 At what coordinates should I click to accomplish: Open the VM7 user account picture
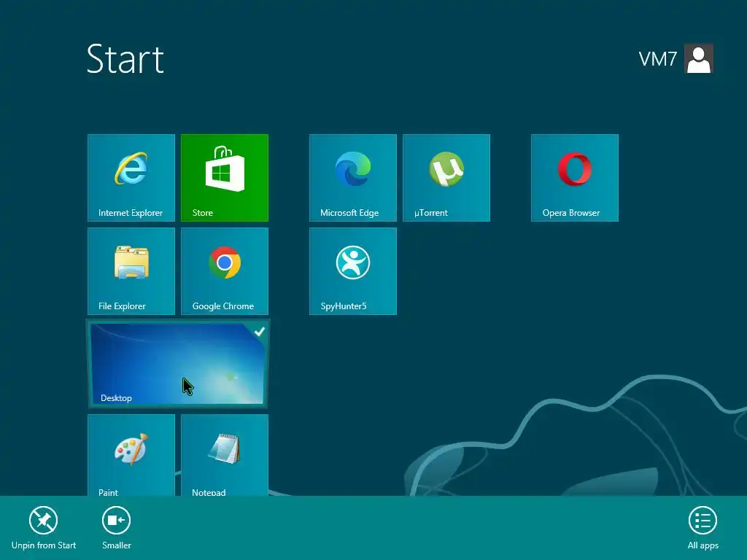point(699,58)
